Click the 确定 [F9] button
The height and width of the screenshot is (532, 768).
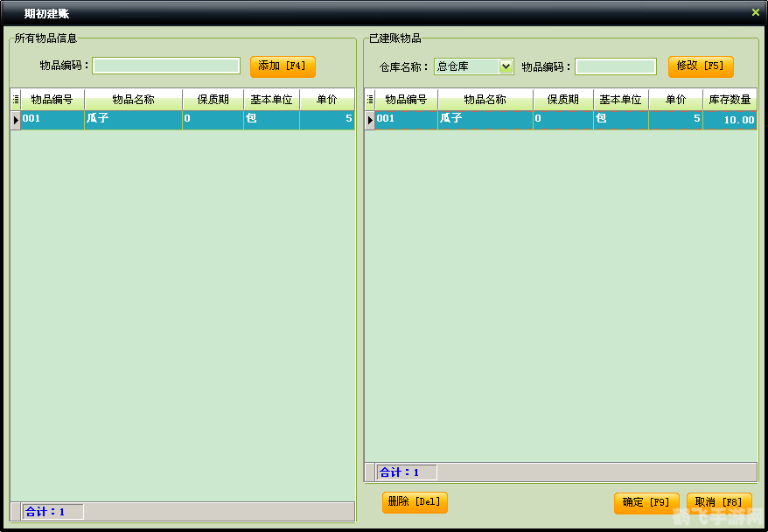coord(645,503)
